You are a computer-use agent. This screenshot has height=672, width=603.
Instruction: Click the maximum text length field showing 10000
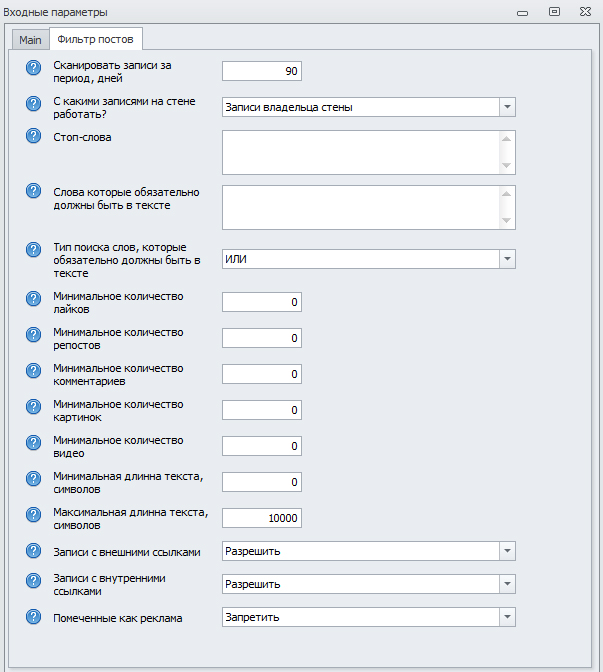[261, 518]
